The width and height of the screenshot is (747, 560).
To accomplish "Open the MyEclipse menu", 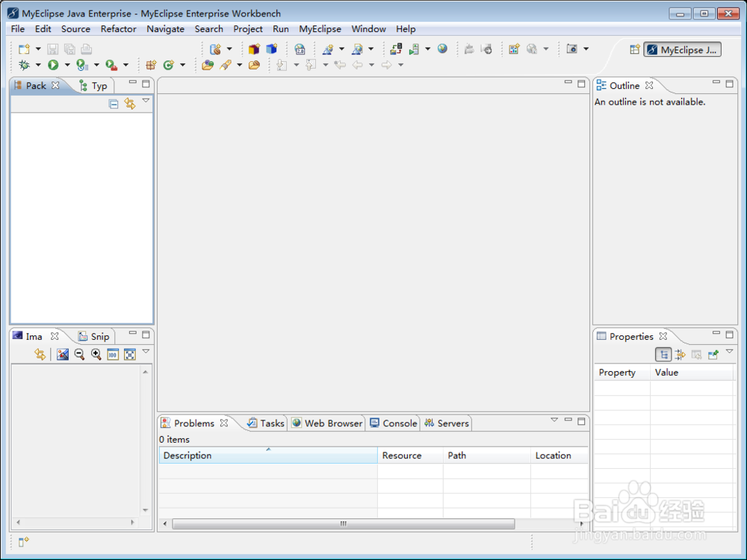I will click(x=320, y=29).
